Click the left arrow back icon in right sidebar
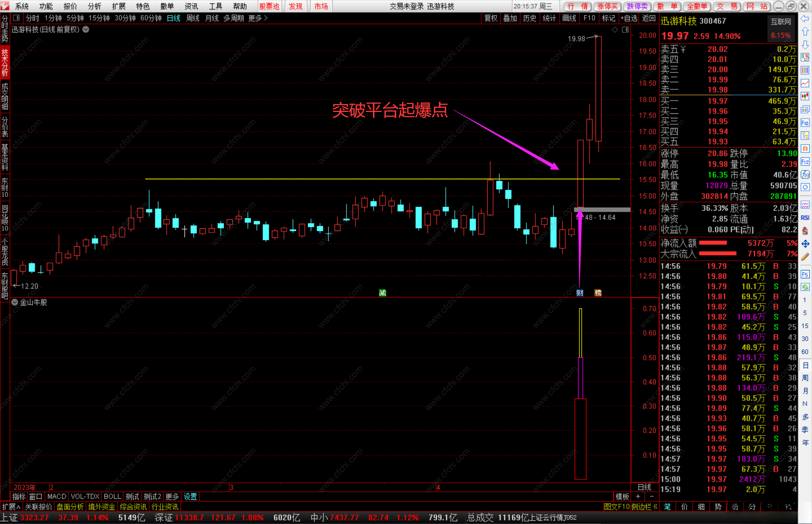This screenshot has width=812, height=524. pos(805,19)
